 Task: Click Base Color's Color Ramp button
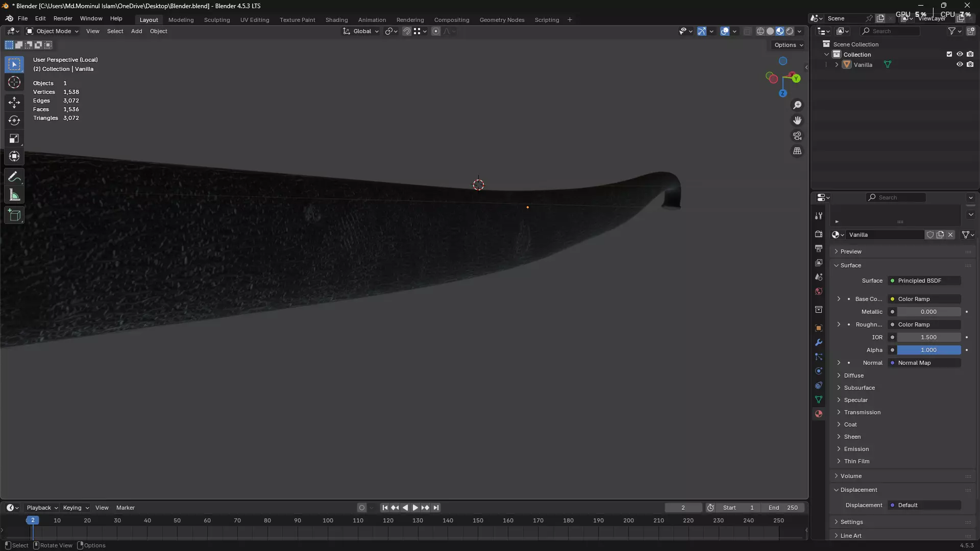(924, 299)
